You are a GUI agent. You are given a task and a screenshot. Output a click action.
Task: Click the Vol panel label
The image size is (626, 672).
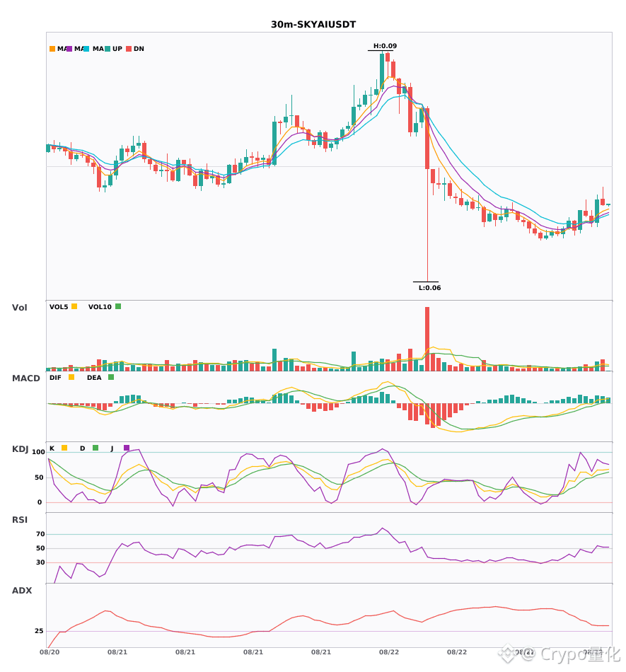(19, 307)
